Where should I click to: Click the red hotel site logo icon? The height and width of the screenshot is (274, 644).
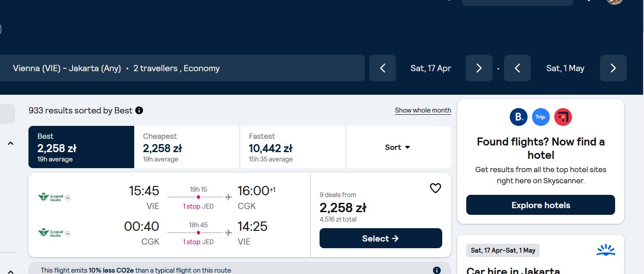563,117
